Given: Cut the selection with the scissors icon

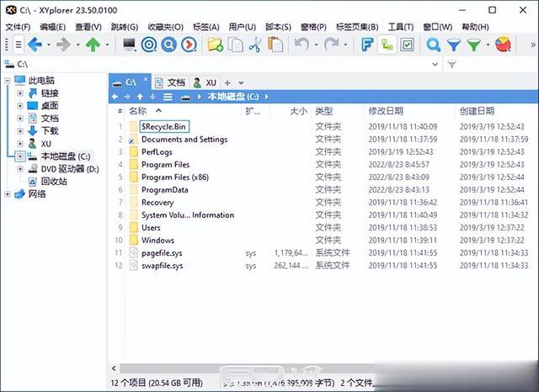Looking at the screenshot, I should 255,45.
